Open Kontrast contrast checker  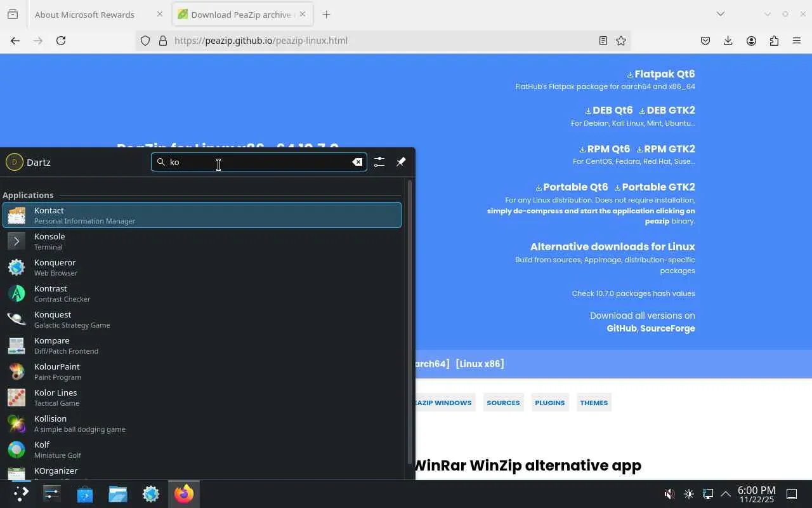point(202,293)
